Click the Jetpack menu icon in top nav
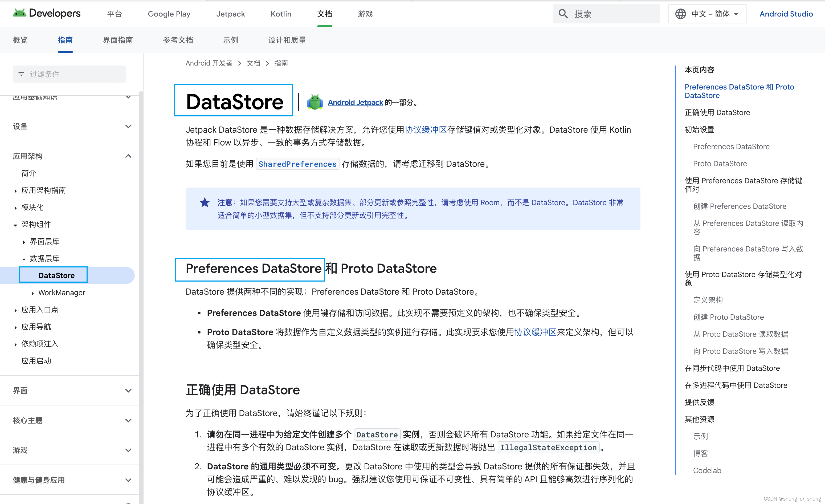The image size is (825, 504). [x=230, y=13]
